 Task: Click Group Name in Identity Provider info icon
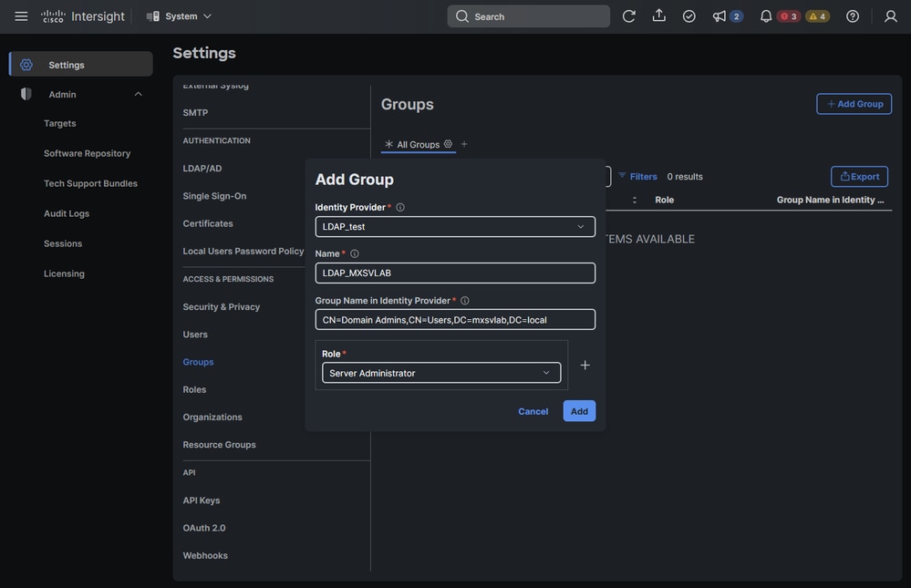tap(465, 301)
